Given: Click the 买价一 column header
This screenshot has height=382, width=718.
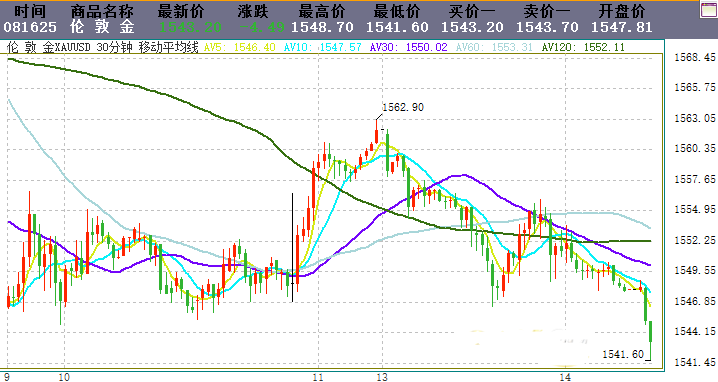Looking at the screenshot, I should point(472,11).
